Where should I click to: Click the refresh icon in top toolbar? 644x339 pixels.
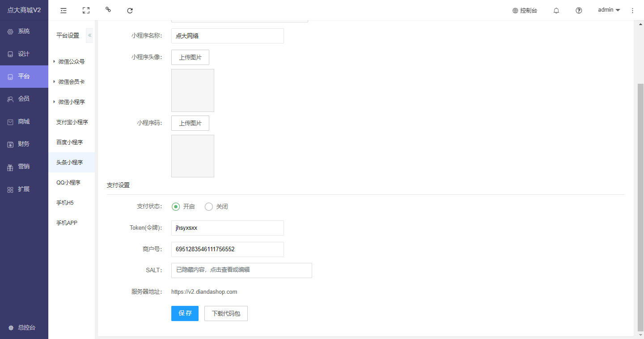[130, 10]
